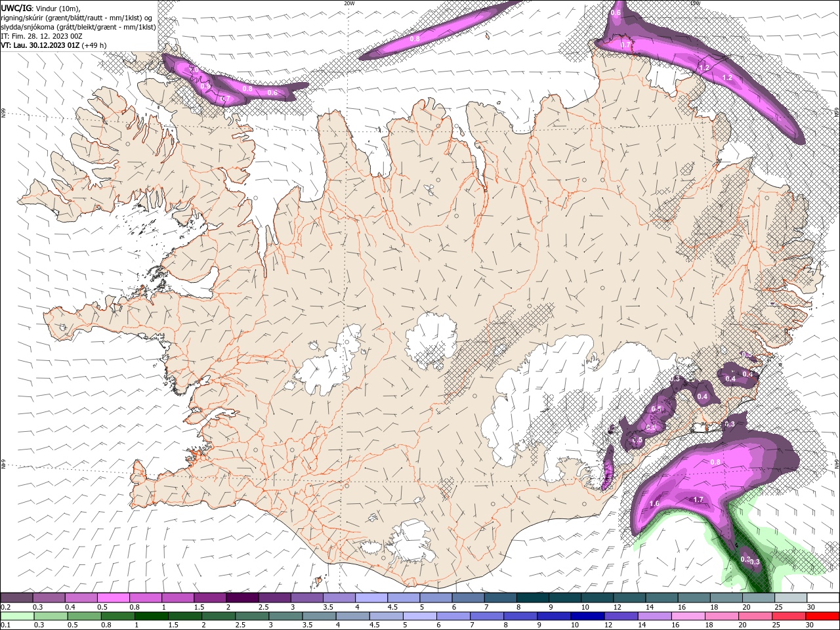Image resolution: width=840 pixels, height=630 pixels.
Task: Click the 'slydda/snjókoma' legend description line
Action: pos(78,27)
